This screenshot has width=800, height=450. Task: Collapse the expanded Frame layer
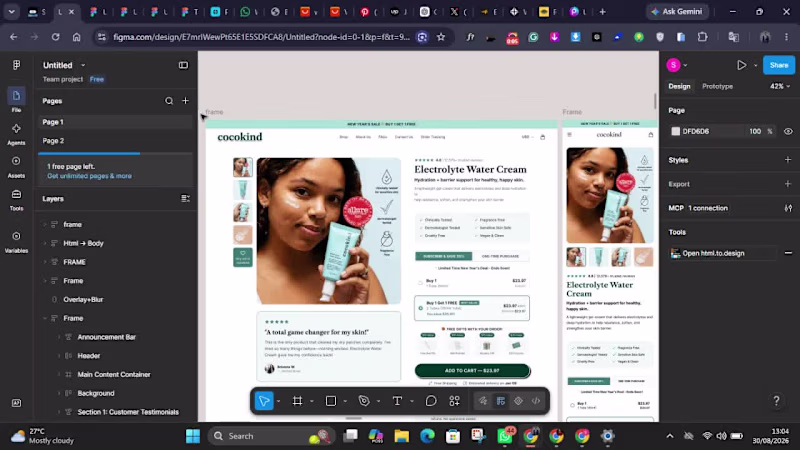(45, 318)
